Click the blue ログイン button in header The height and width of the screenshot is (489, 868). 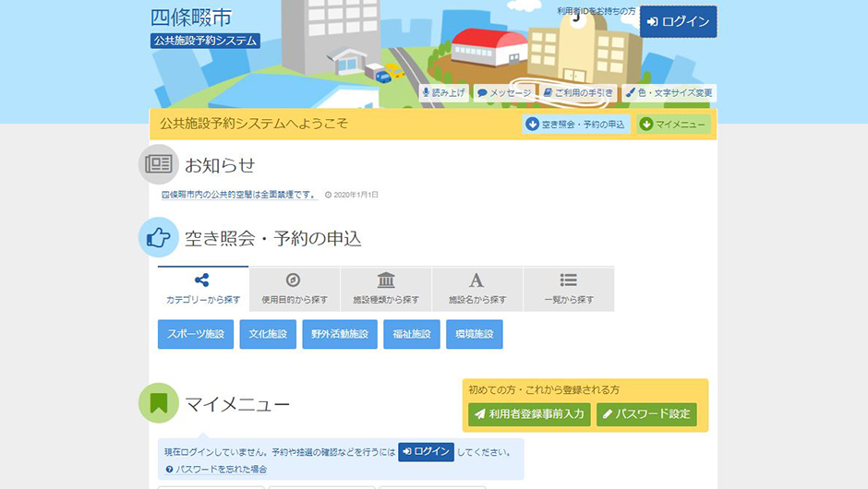tap(678, 22)
